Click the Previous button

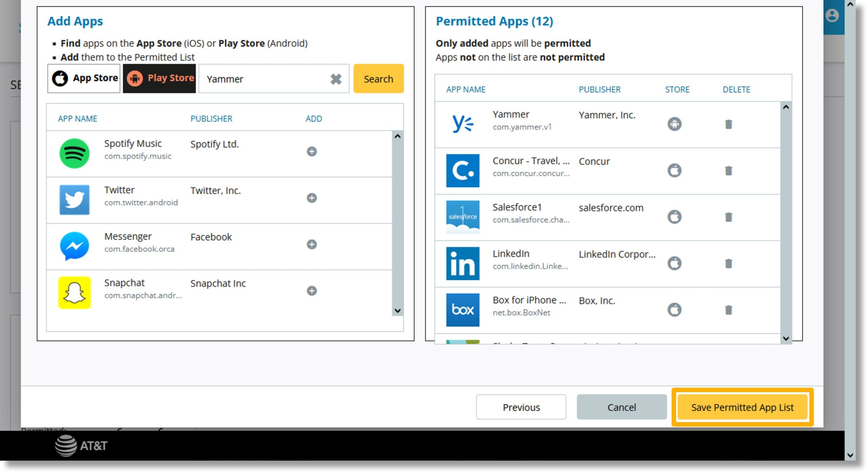(x=521, y=406)
